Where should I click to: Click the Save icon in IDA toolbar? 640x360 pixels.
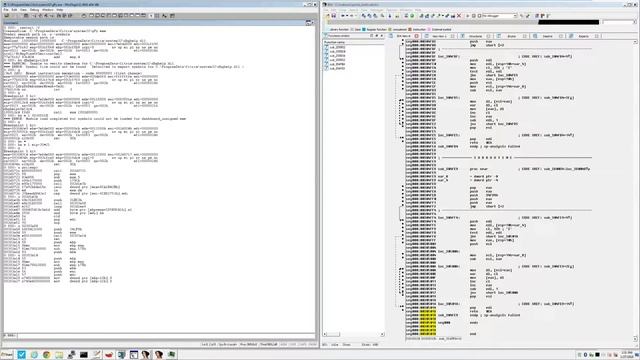pos(334,16)
